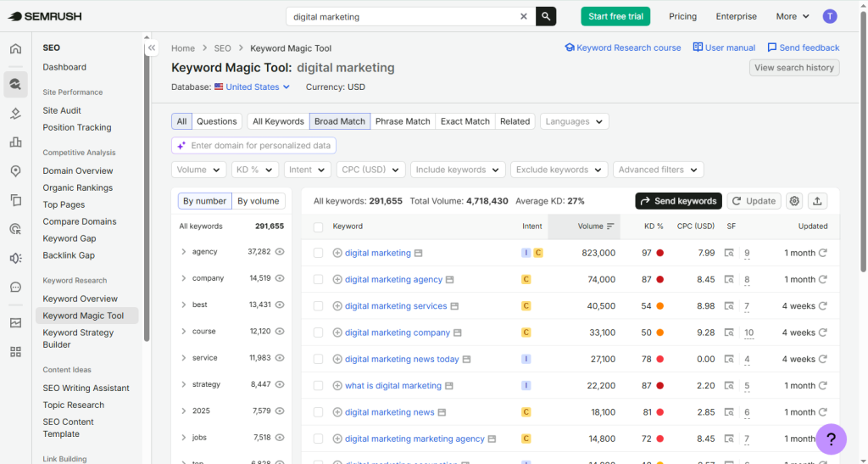The width and height of the screenshot is (868, 464).
Task: Check the 'digital marketing' row checkbox
Action: click(318, 253)
